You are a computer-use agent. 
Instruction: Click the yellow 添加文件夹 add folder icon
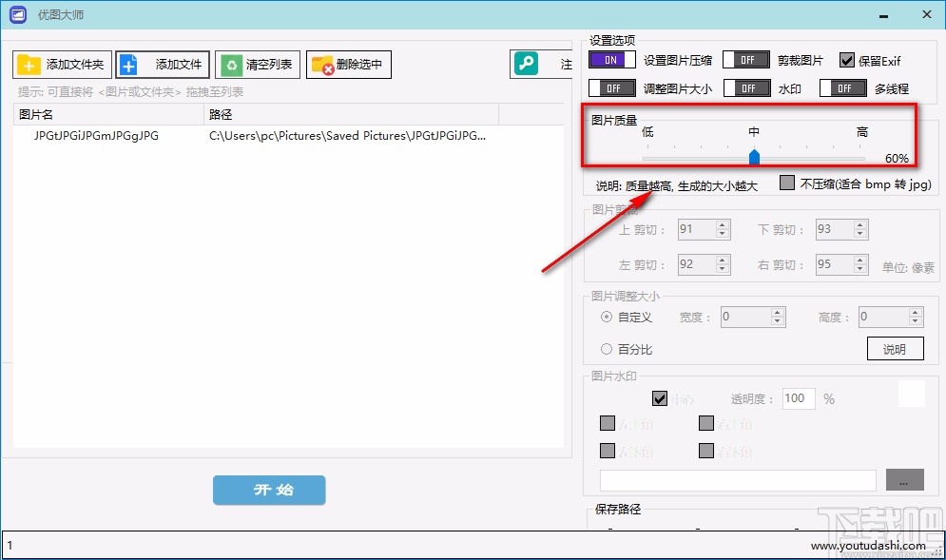(x=28, y=65)
